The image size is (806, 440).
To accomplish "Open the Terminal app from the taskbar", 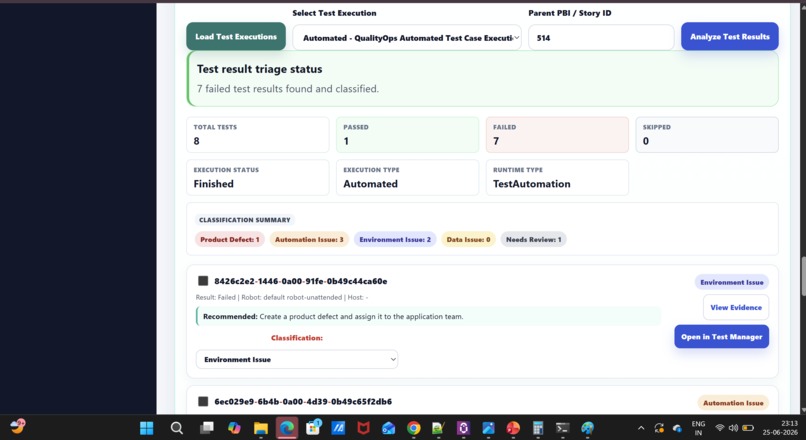I will point(562,428).
